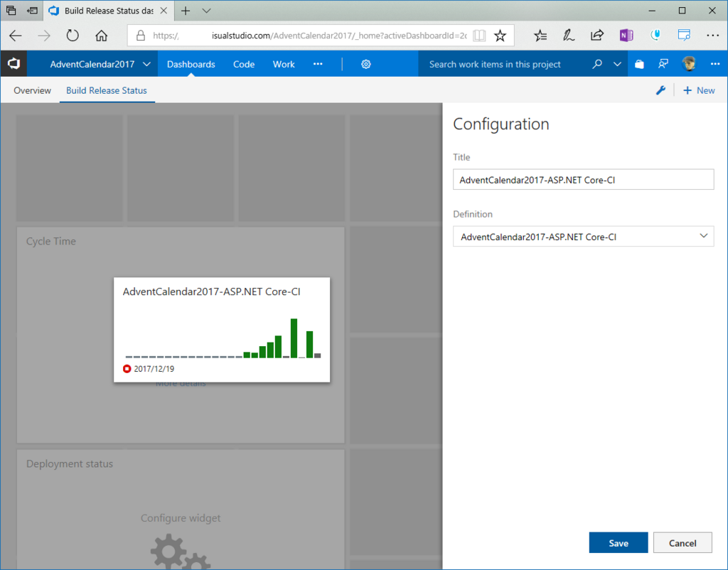
Task: Open the far-right ellipsis menu in the blue header
Action: click(715, 64)
